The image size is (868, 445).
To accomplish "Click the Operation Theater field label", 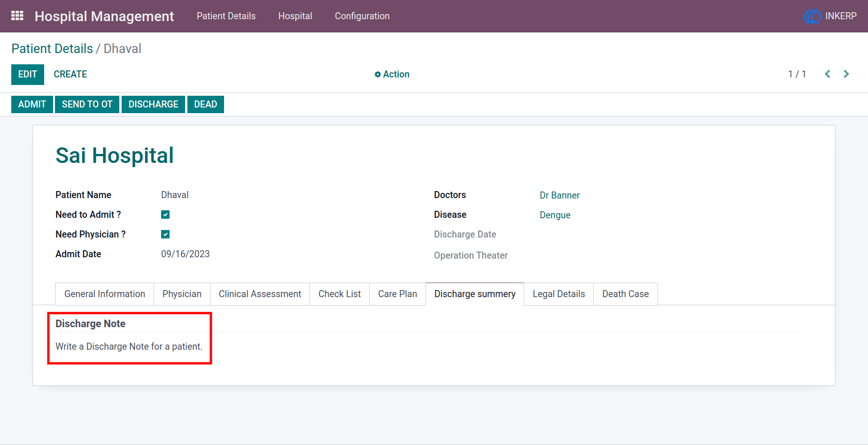I will pyautogui.click(x=471, y=255).
